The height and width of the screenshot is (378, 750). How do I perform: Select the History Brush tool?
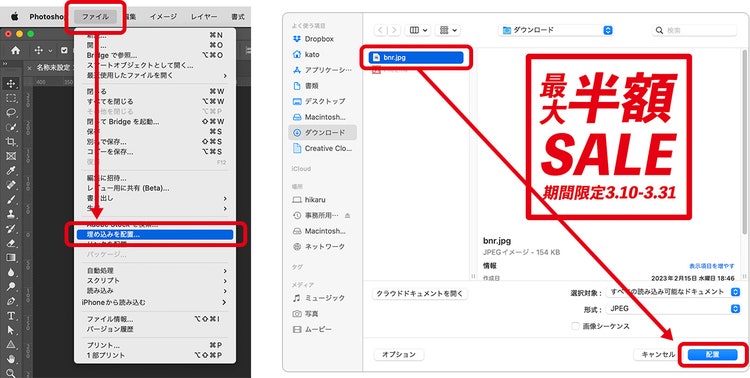(x=11, y=229)
